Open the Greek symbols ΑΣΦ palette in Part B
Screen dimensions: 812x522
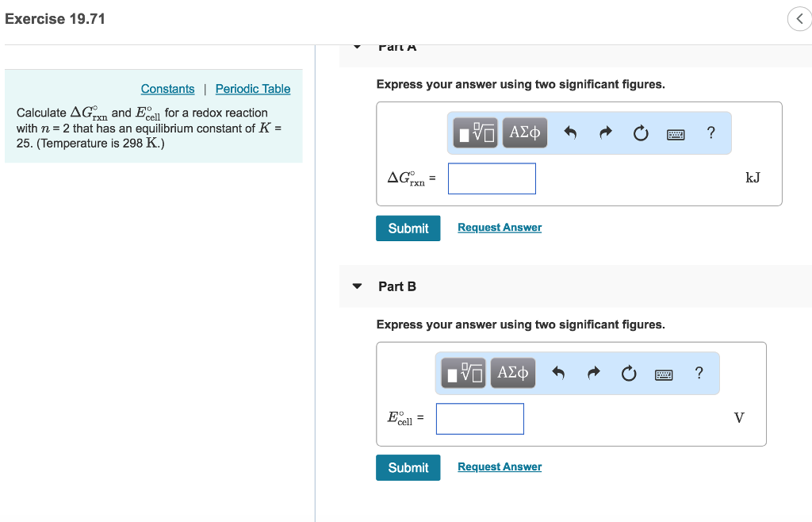coord(512,373)
